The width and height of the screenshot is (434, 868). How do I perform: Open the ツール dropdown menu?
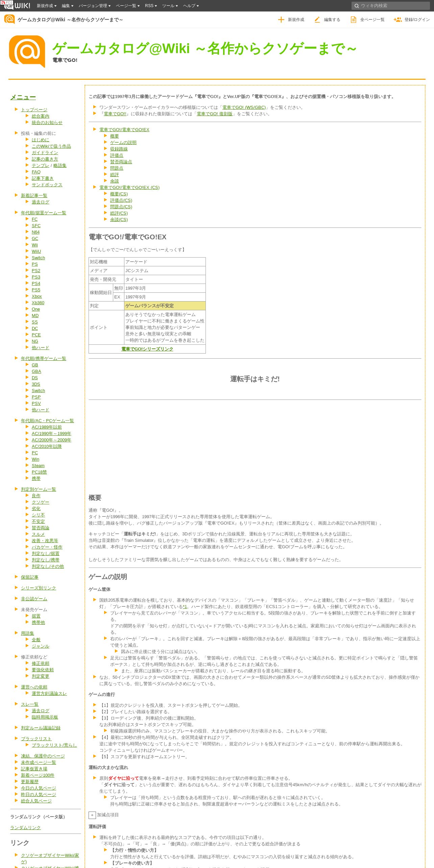pyautogui.click(x=170, y=6)
